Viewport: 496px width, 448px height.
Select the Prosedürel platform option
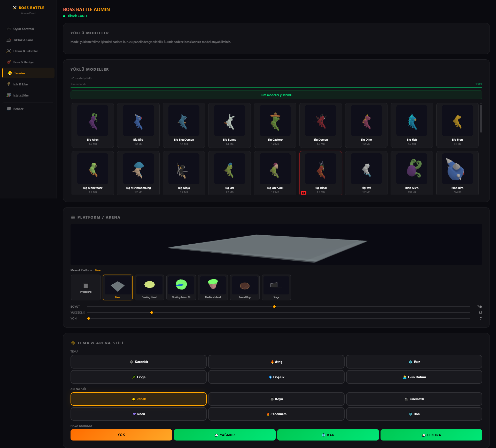86,287
